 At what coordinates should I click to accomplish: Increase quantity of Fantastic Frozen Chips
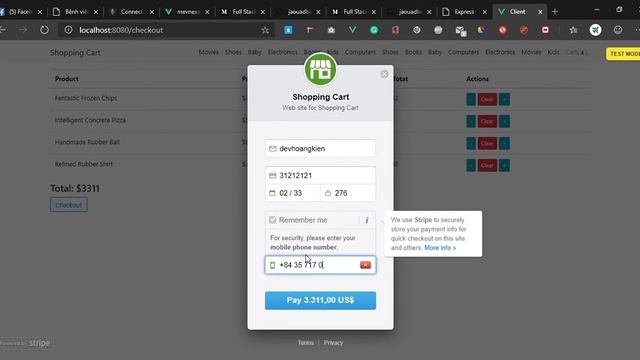[504, 99]
